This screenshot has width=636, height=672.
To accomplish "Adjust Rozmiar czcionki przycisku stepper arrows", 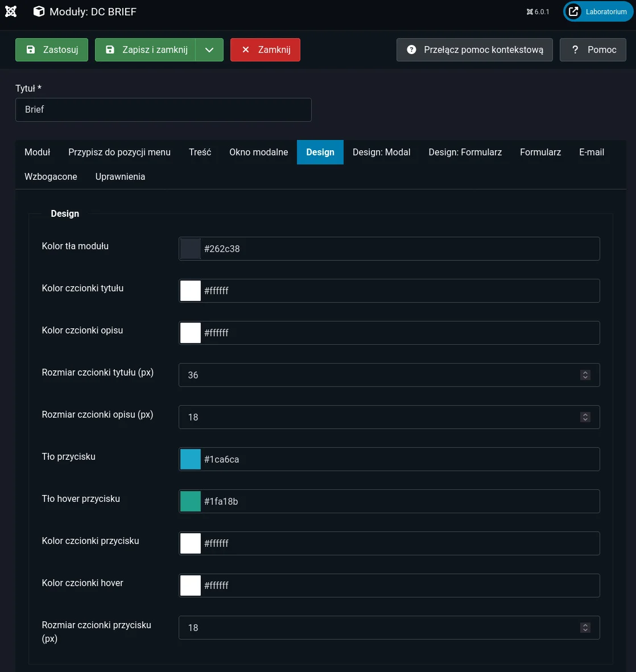I will click(x=585, y=628).
